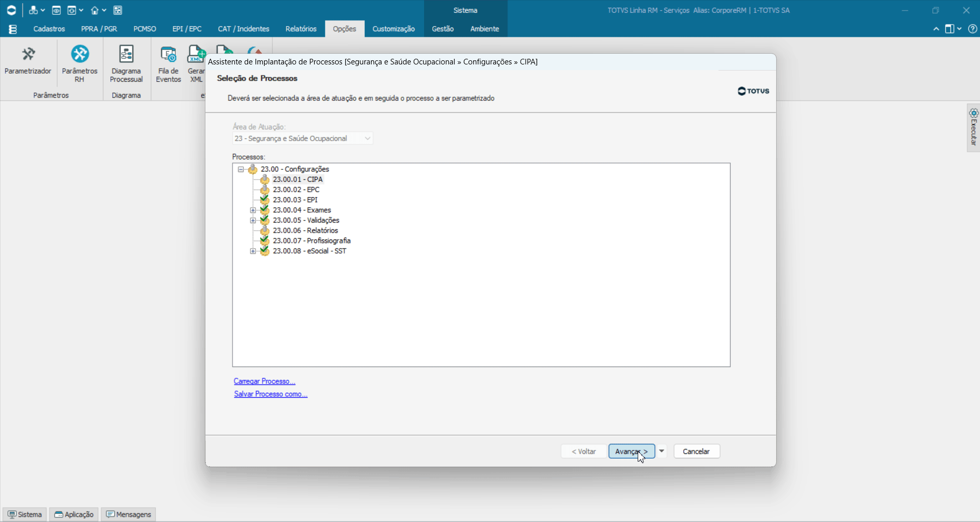Open the stacked application menu icon left of Cadastros
Screen dimensions: 980x522
tap(13, 29)
